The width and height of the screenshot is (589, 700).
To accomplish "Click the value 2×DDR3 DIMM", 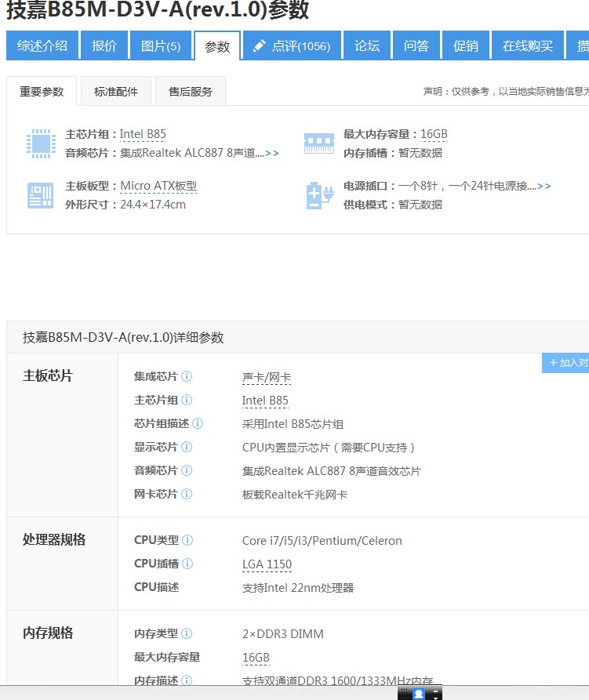I will point(282,634).
